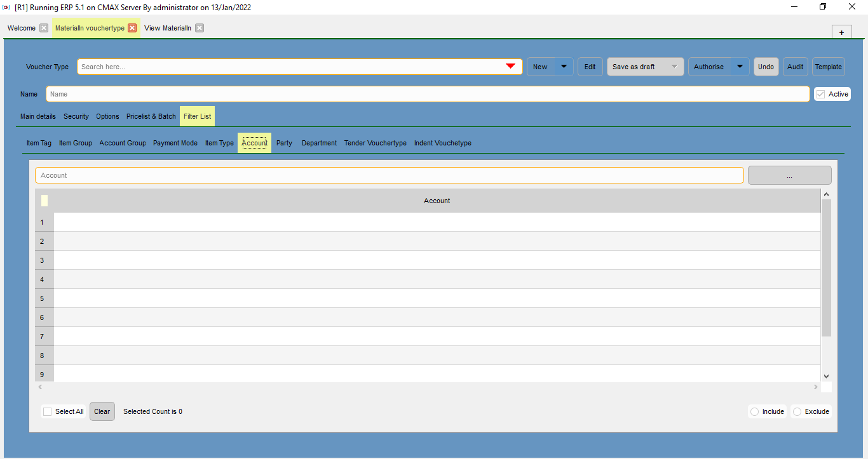Click horizontal scrollbar right arrow
The height and width of the screenshot is (459, 868).
pos(816,387)
